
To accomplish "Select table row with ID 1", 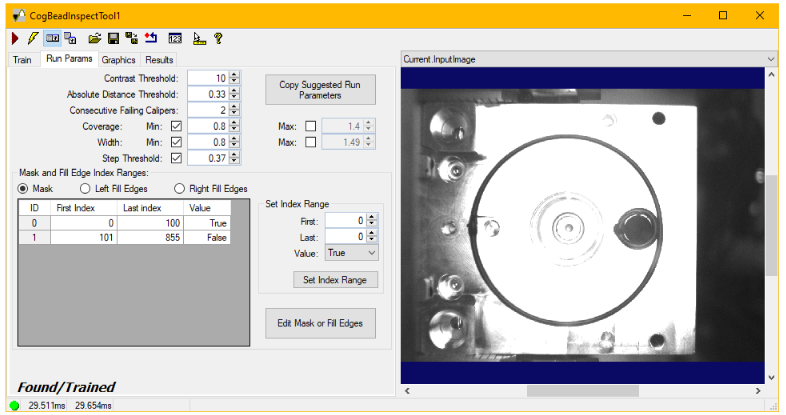I will pos(124,238).
